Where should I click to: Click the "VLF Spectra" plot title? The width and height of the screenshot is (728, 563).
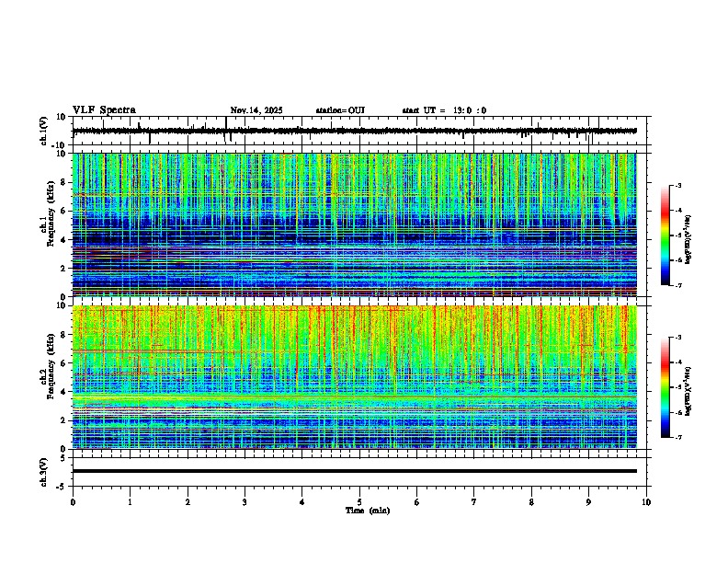[104, 110]
